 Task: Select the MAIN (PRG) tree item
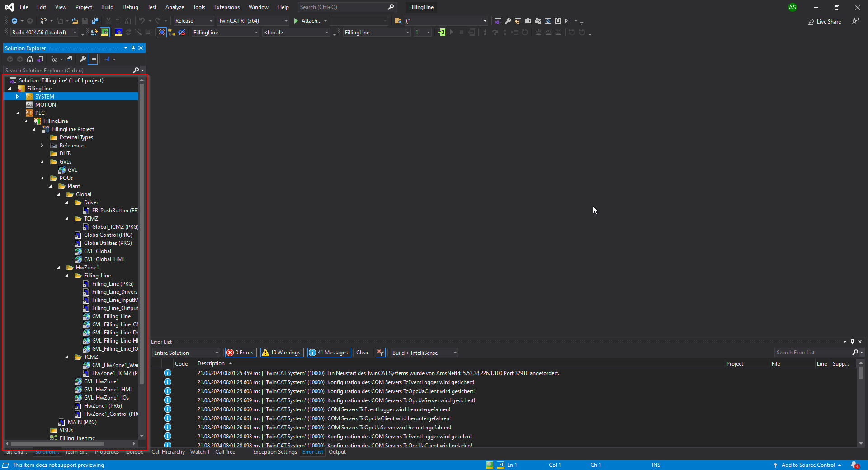click(x=82, y=422)
